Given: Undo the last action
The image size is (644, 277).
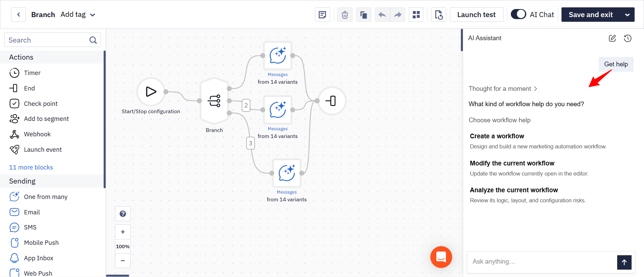Looking at the screenshot, I should [382, 15].
